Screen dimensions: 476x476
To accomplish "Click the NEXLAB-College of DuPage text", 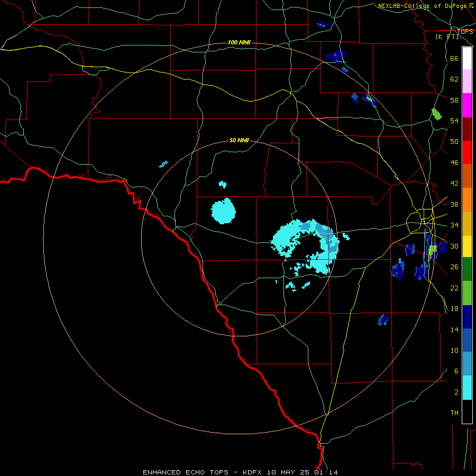I will pos(422,6).
